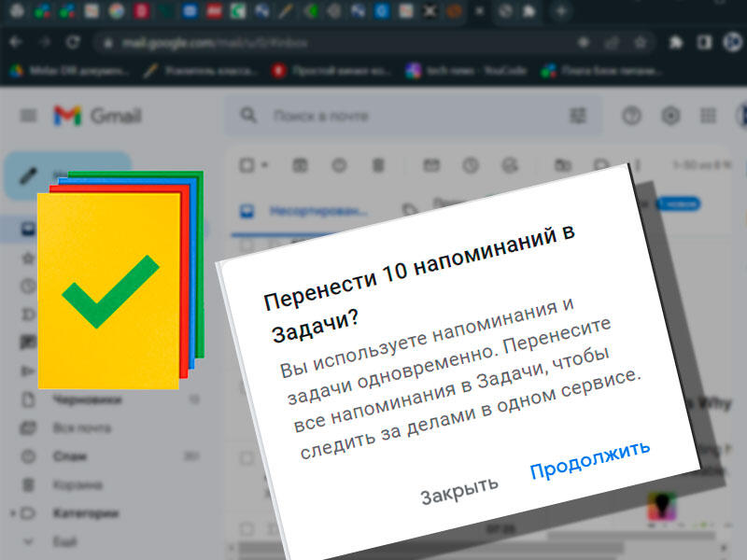Open the bookmark with red round icon
This screenshot has width=747, height=560.
331,71
